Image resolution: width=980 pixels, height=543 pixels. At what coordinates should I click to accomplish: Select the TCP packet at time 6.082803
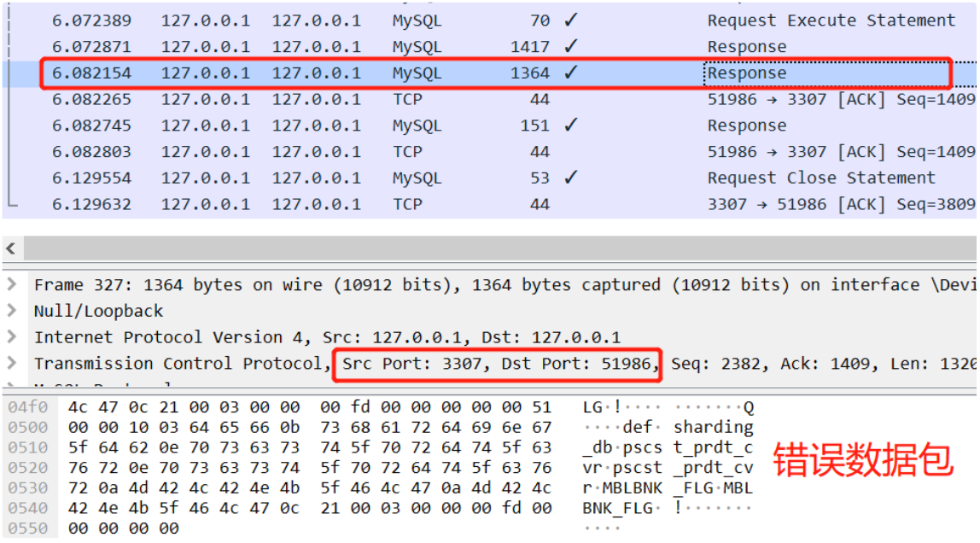pos(489,152)
